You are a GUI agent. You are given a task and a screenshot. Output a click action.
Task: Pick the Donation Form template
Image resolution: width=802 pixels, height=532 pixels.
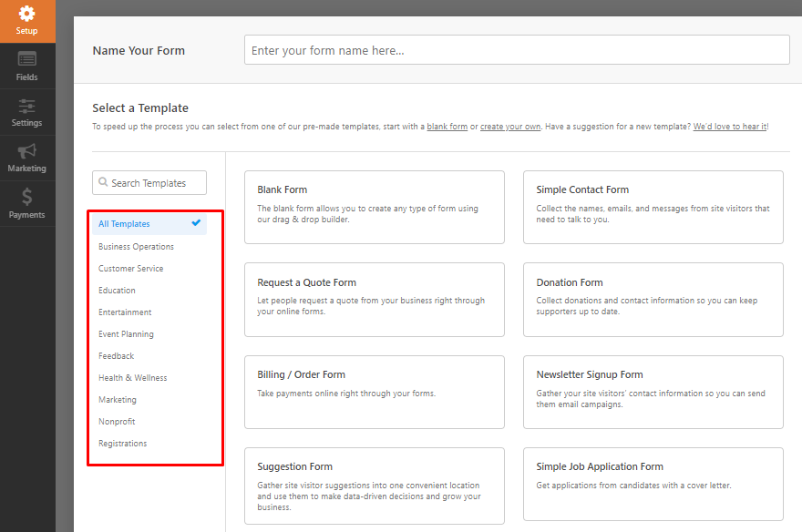point(653,300)
